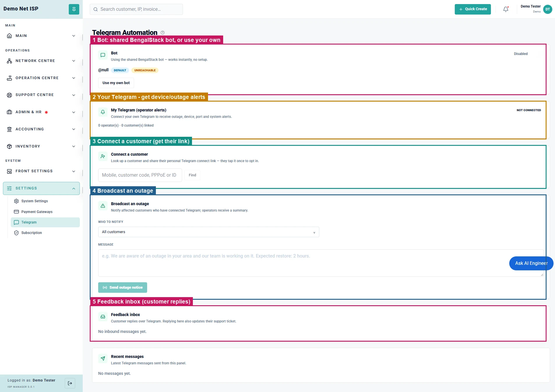
Task: Expand the MAIN menu chevron
Action: point(74,36)
